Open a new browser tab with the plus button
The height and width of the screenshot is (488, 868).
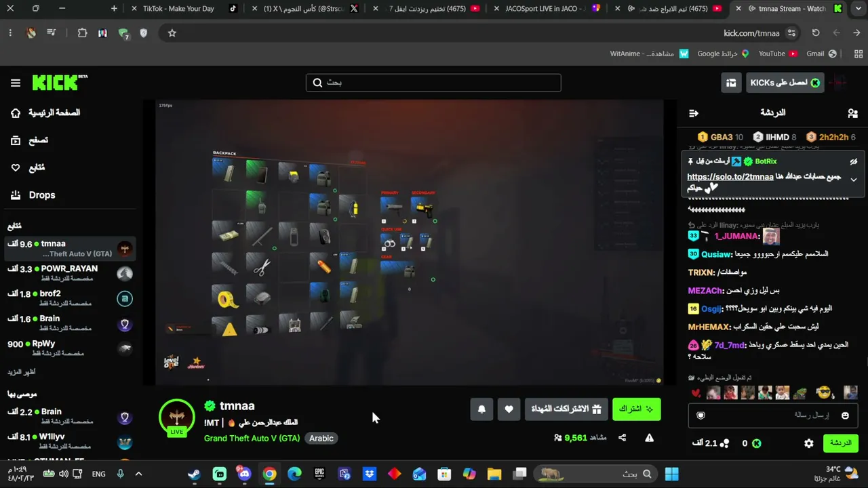tap(114, 9)
